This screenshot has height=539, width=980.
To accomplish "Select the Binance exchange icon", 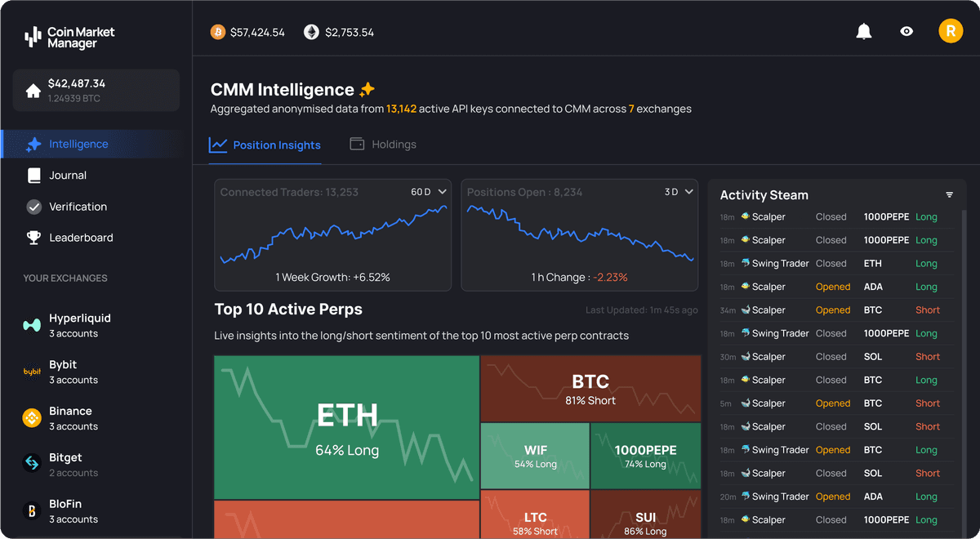I will pyautogui.click(x=32, y=418).
